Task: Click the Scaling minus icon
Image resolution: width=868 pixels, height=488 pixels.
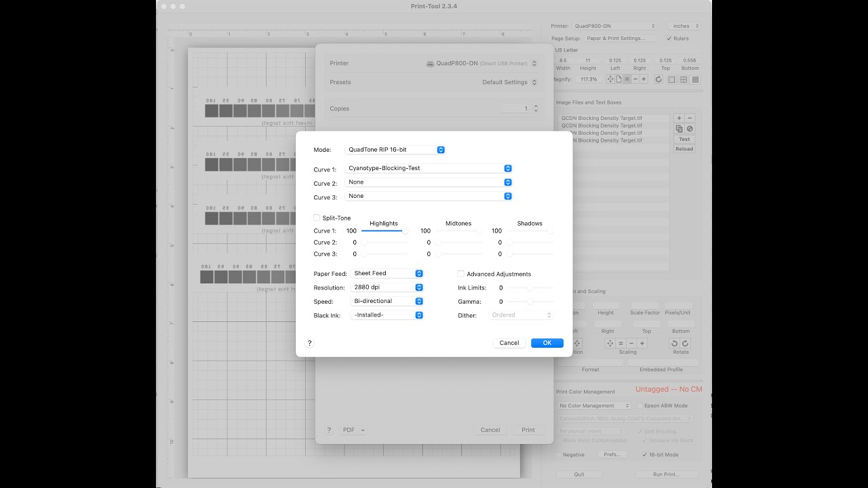Action: 631,344
